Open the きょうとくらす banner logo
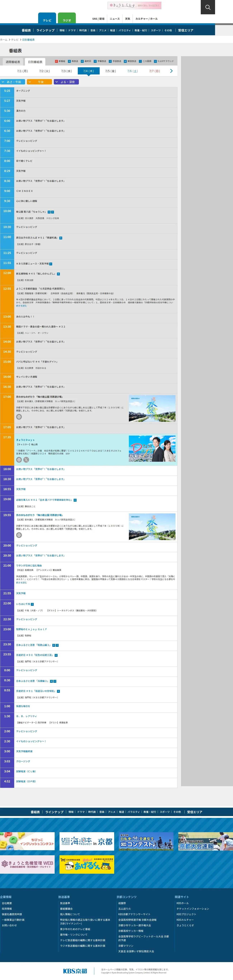The width and height of the screenshot is (233, 980). point(134,5)
